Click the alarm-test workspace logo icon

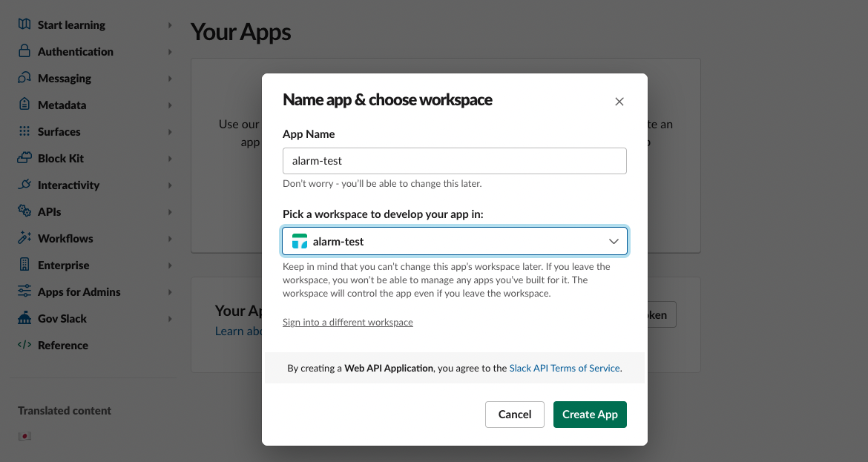(x=300, y=241)
